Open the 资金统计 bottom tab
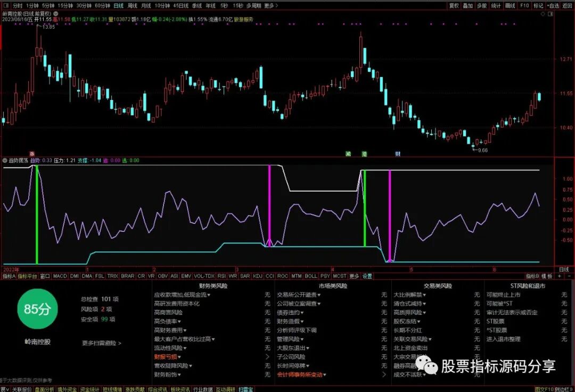Screen dimensions: 575x392 tap(89, 389)
